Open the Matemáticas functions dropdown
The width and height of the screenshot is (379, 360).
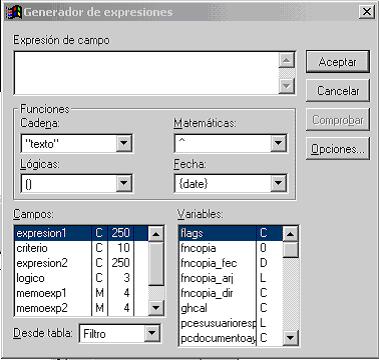[x=278, y=143]
